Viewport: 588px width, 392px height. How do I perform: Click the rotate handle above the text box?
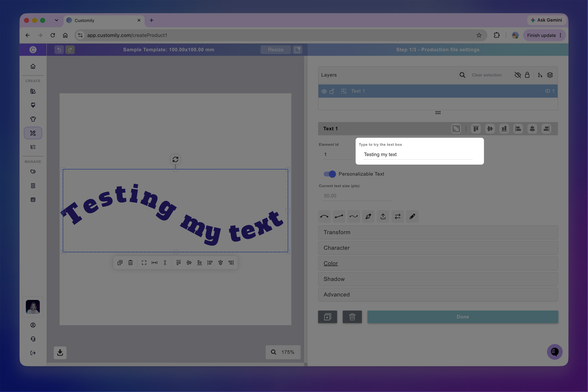[175, 159]
